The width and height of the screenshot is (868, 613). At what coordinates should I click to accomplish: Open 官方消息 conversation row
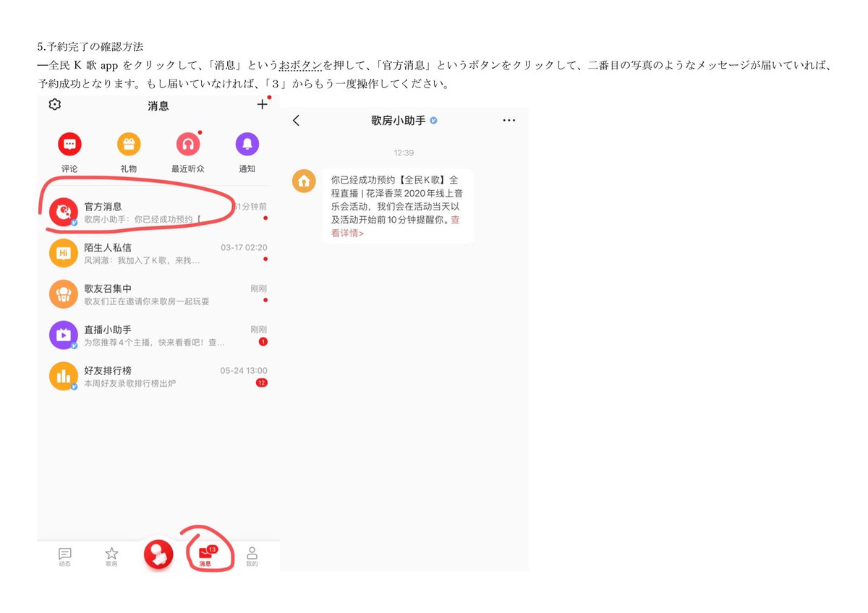158,212
